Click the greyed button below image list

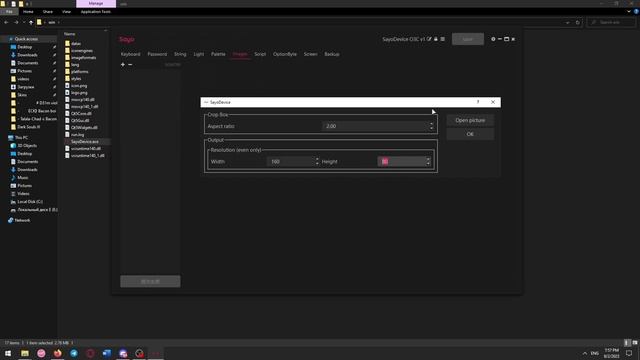[150, 281]
